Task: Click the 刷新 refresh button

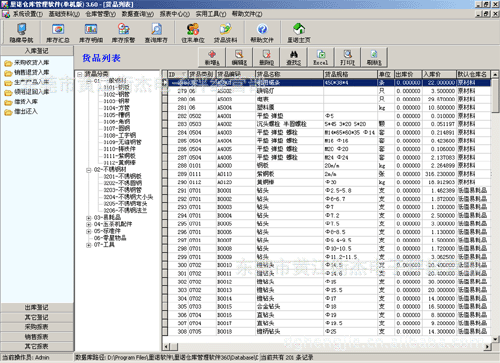Action: coord(374,57)
